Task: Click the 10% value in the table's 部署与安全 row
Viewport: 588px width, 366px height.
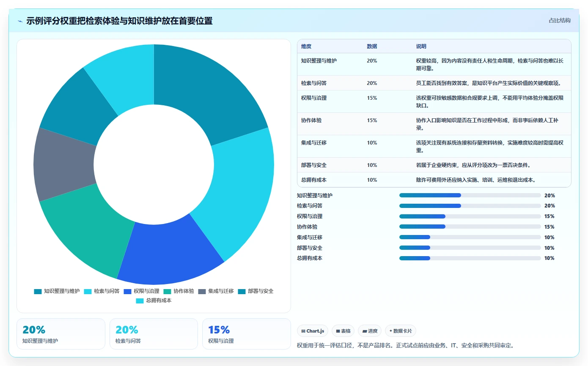Action: 372,165
